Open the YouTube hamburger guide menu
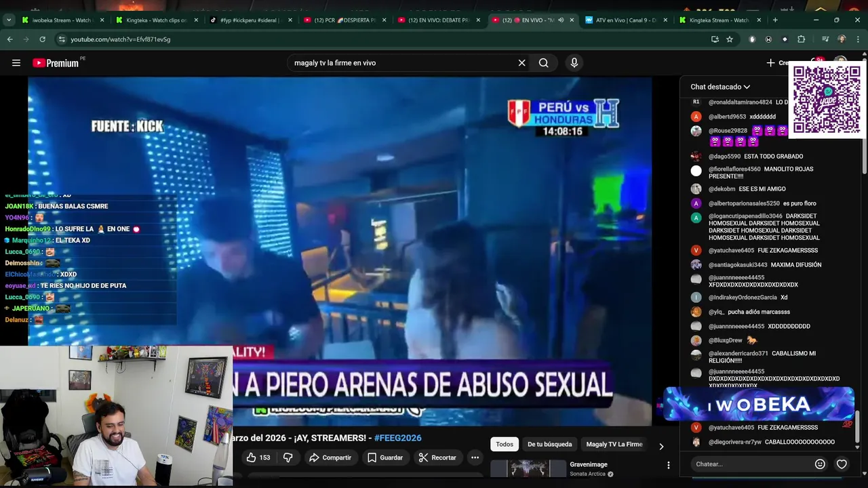The height and width of the screenshot is (488, 868). pyautogui.click(x=16, y=63)
